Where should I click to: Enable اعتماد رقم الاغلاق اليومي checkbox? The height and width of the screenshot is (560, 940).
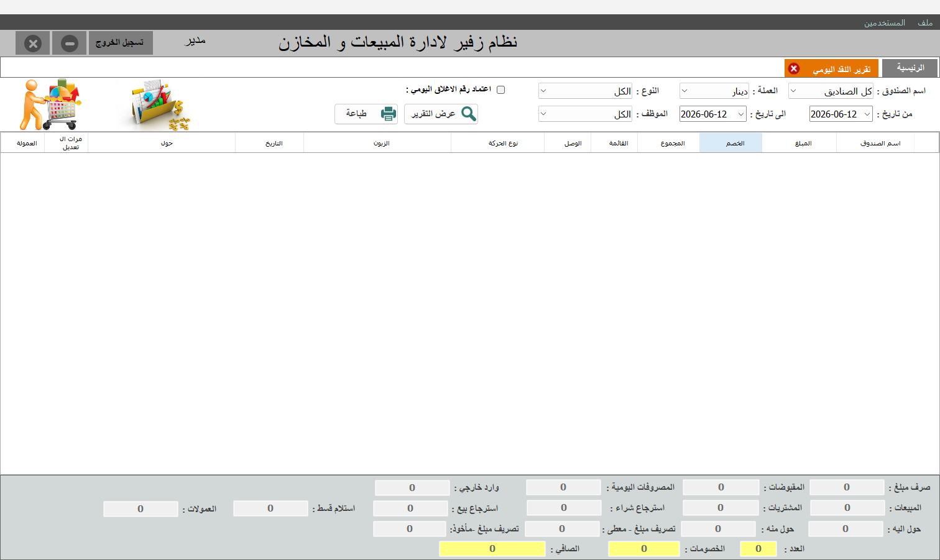(x=501, y=90)
